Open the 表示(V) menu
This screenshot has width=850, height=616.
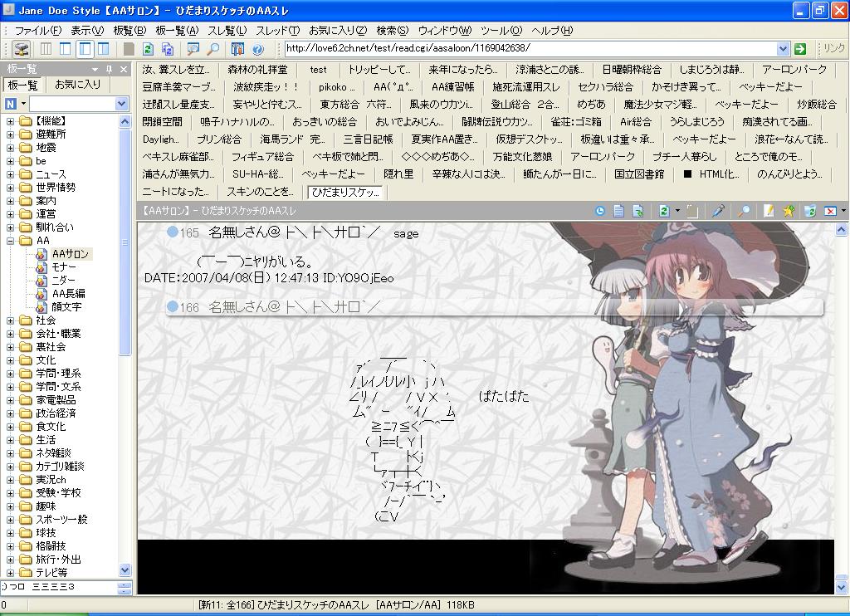click(x=87, y=31)
